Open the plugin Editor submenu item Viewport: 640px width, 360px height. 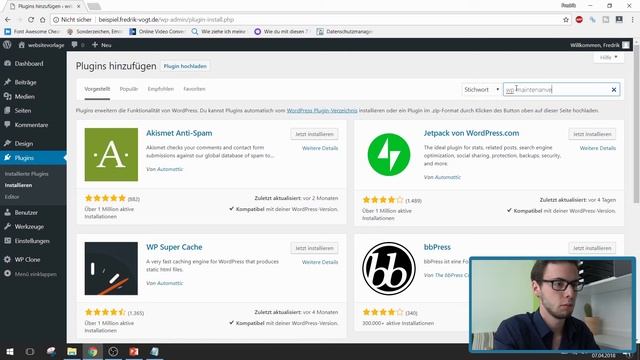[x=12, y=197]
